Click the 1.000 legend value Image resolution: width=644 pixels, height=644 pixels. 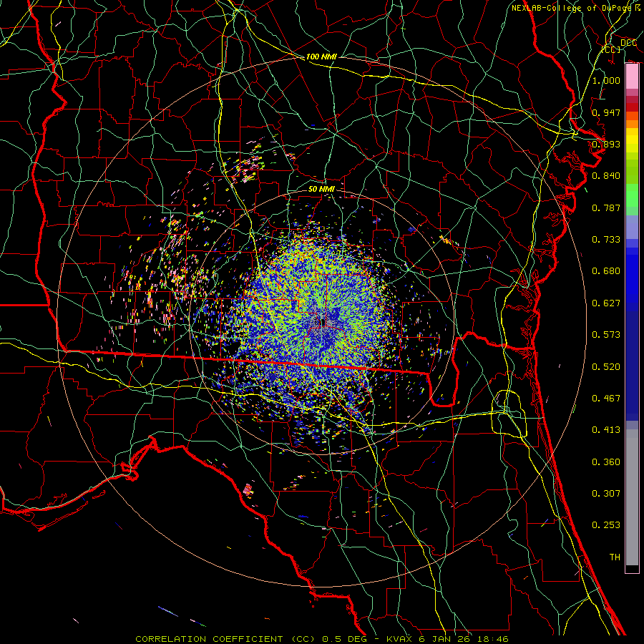(x=606, y=80)
